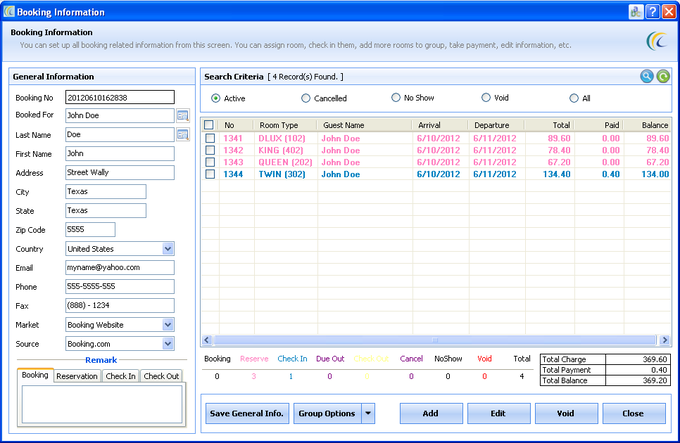
Task: Click the First Name field with John
Action: click(x=120, y=153)
